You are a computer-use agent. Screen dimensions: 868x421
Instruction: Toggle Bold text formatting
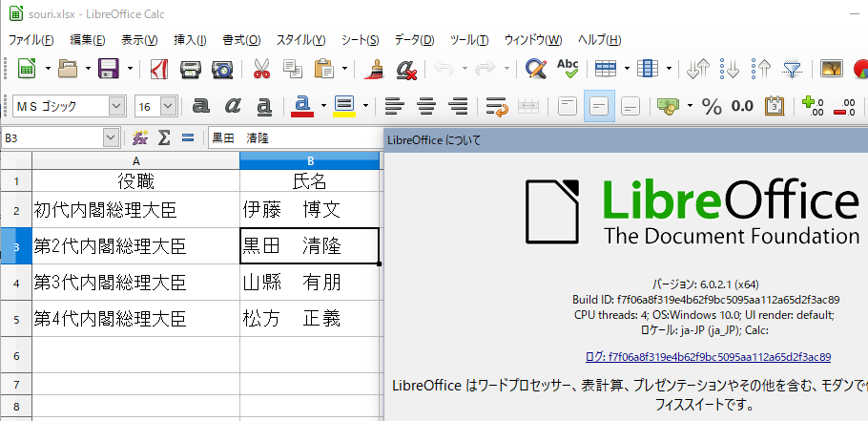tap(201, 106)
